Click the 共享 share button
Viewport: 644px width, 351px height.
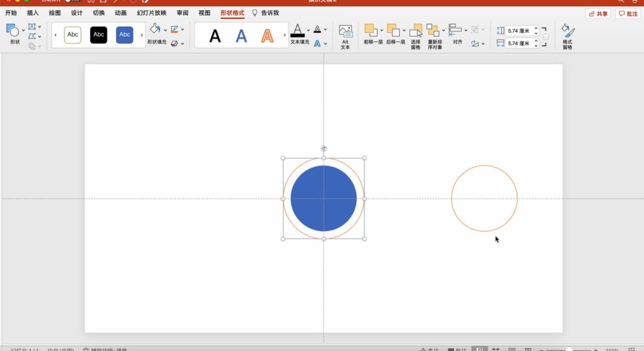click(597, 14)
